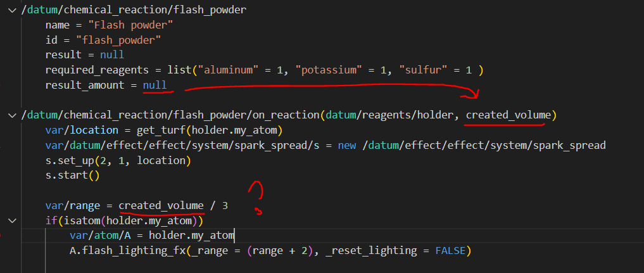Click the name = "Flash powder" string

(x=130, y=25)
